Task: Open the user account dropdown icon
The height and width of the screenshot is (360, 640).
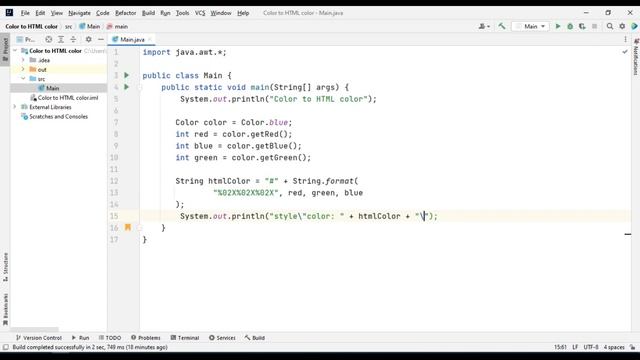Action: click(x=484, y=26)
